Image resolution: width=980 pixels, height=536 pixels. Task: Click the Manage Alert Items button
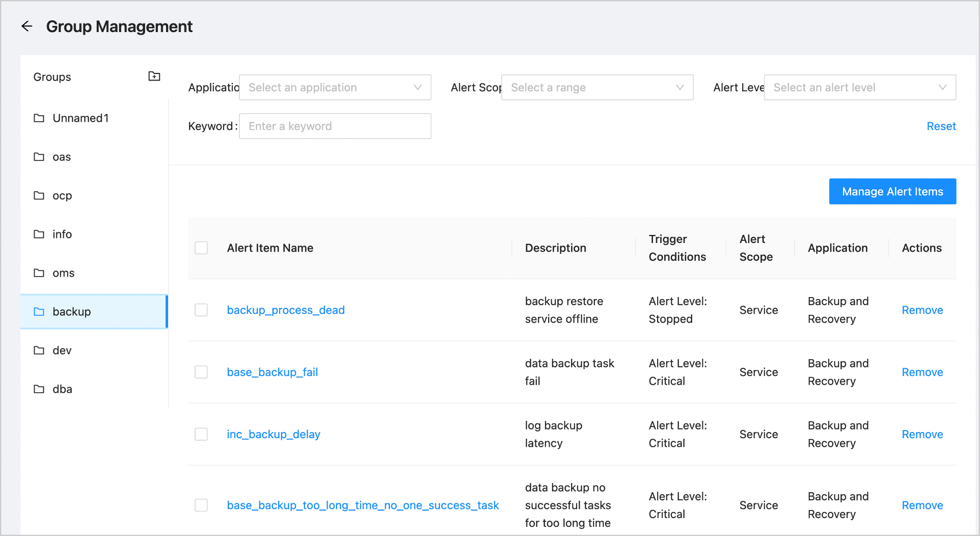pyautogui.click(x=892, y=192)
